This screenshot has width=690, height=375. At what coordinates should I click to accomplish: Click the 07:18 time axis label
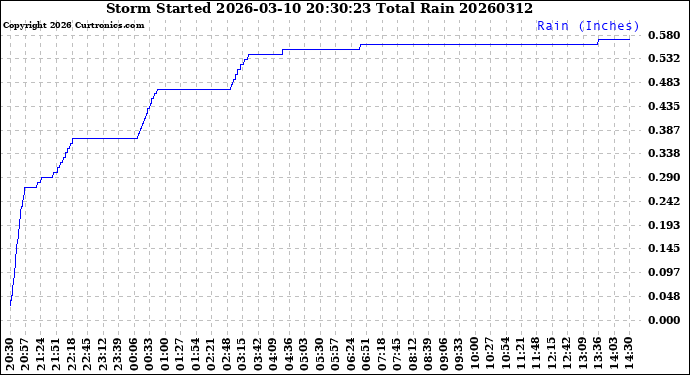pyautogui.click(x=381, y=354)
